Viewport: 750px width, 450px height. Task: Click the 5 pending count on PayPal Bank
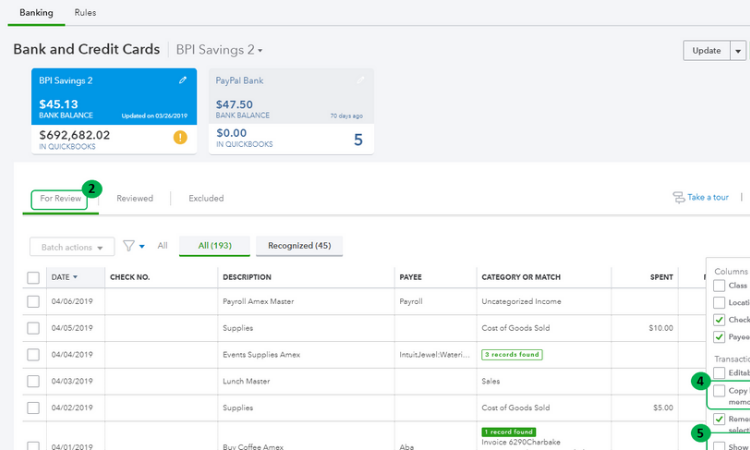point(358,140)
